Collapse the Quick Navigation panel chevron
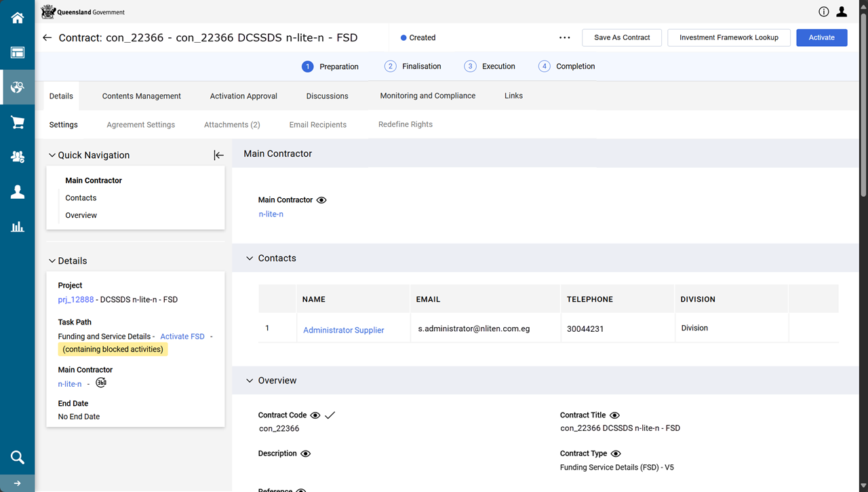 pos(52,155)
